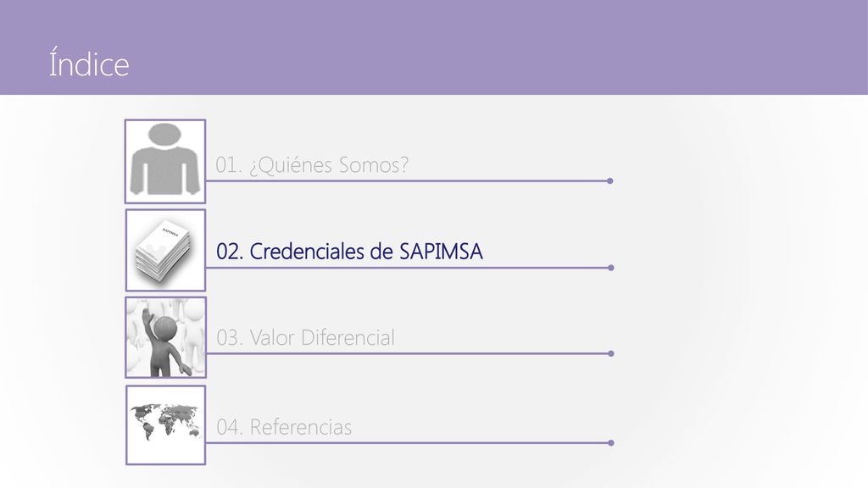Click the purple header banner
Screen dimensions: 868x488
pos(434,47)
